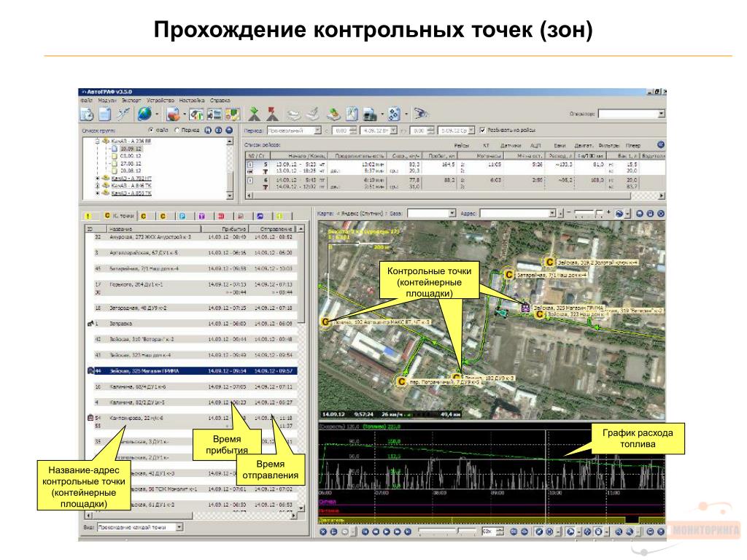
Task: Collapse the КамАЗ - А 236 ВЕ node
Action: (98, 141)
